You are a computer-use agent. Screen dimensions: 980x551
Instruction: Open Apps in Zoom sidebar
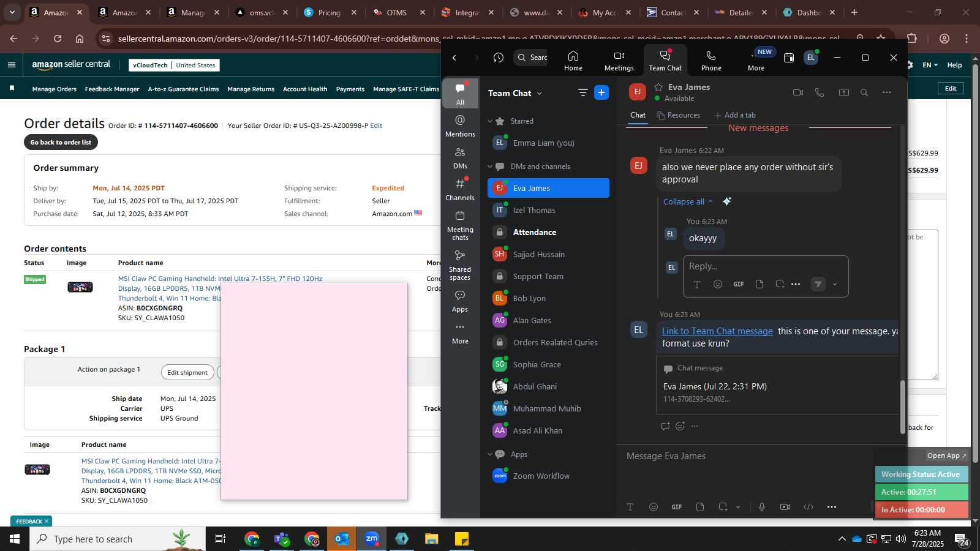[460, 301]
